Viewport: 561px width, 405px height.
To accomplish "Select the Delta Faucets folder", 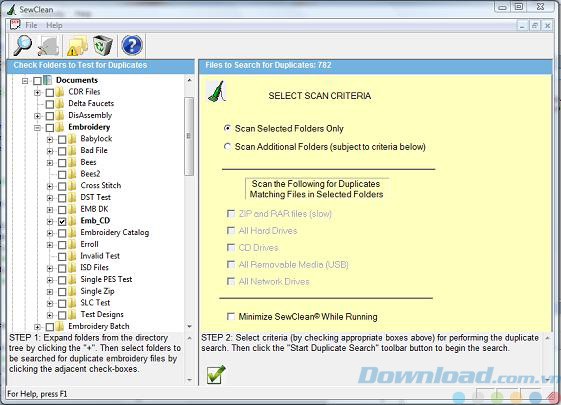I will click(x=91, y=103).
